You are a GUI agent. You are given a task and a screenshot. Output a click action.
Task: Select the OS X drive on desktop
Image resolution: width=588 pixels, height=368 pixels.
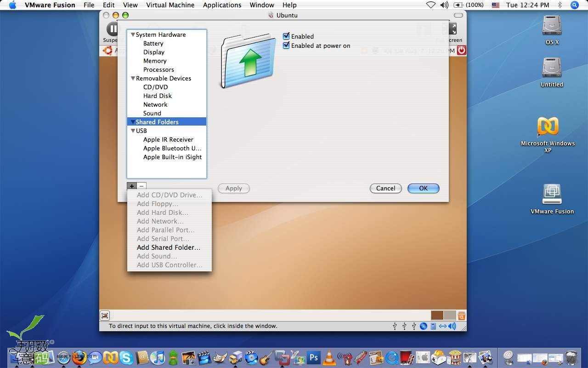click(x=552, y=29)
